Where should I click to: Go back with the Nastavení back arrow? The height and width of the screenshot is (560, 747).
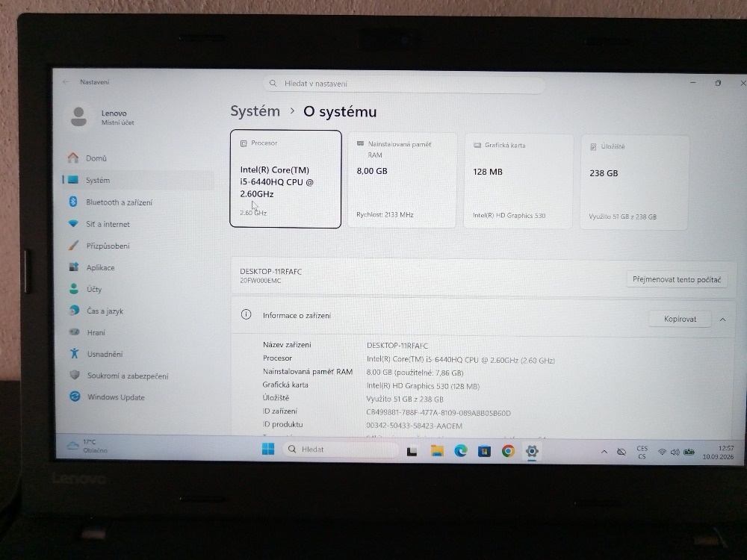coord(66,82)
